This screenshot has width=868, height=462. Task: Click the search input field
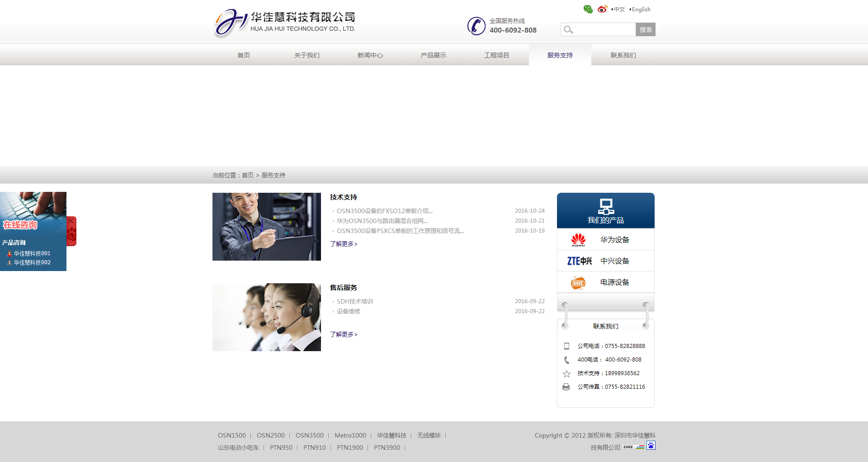tap(598, 29)
